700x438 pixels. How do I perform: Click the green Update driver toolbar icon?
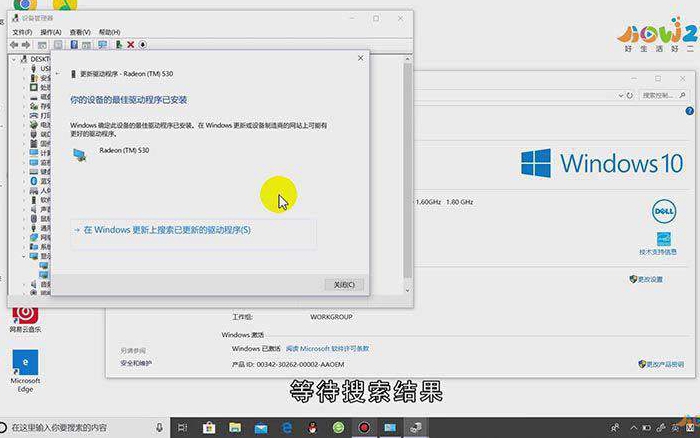pos(119,45)
